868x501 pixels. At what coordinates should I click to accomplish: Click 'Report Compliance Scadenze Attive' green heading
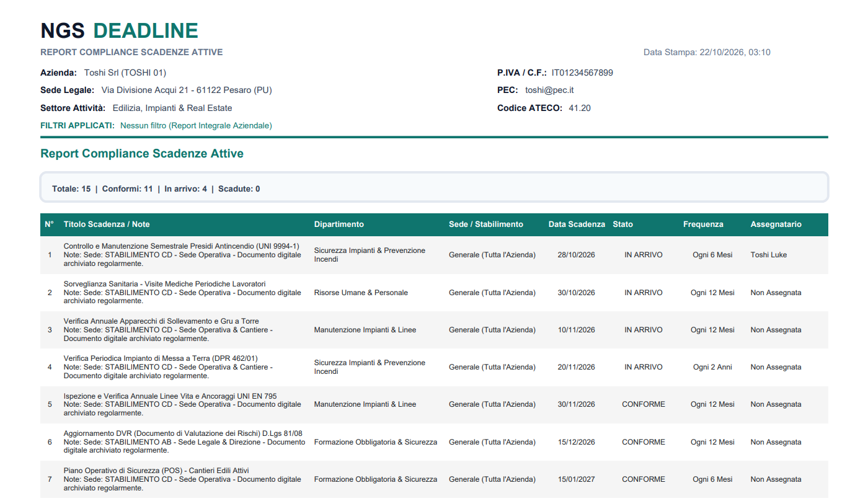pos(142,153)
